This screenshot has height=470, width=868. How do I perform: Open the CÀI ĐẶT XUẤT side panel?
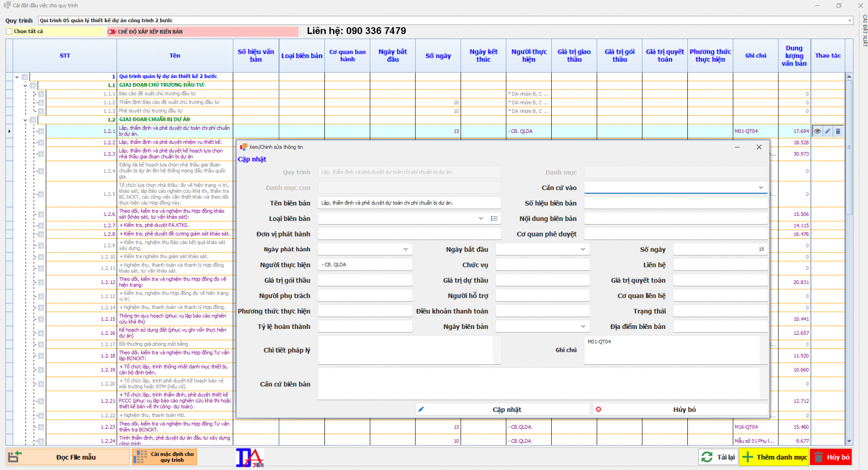865,30
